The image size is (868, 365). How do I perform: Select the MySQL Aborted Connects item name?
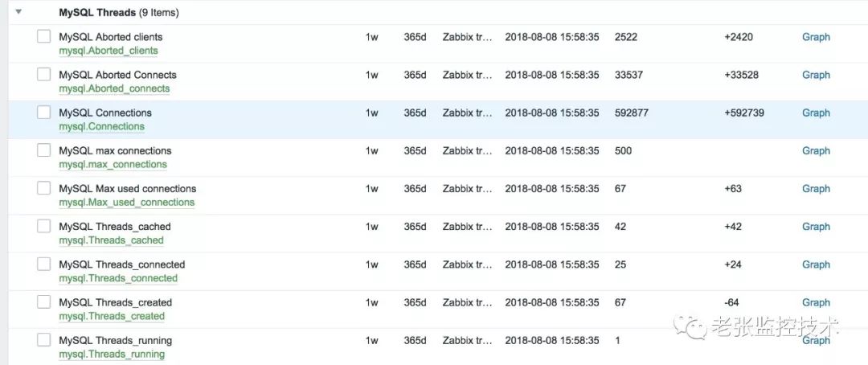(118, 75)
